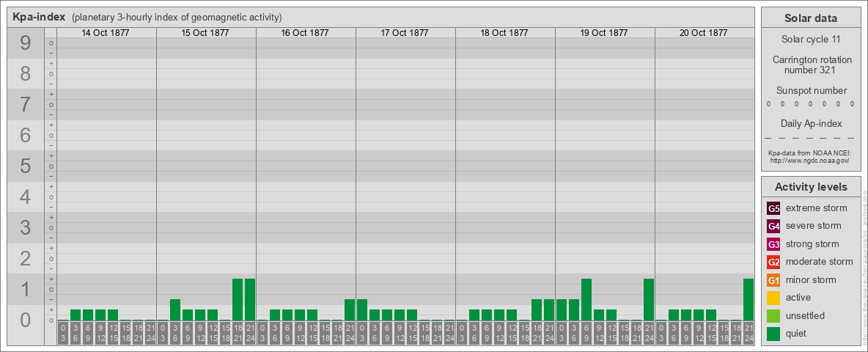Select the 17 Oct 1877 date header
The width and height of the screenshot is (868, 352).
click(405, 33)
